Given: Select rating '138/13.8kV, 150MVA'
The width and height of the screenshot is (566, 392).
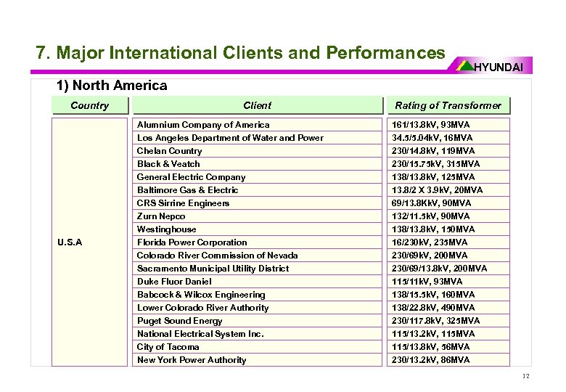Looking at the screenshot, I should (x=448, y=229).
